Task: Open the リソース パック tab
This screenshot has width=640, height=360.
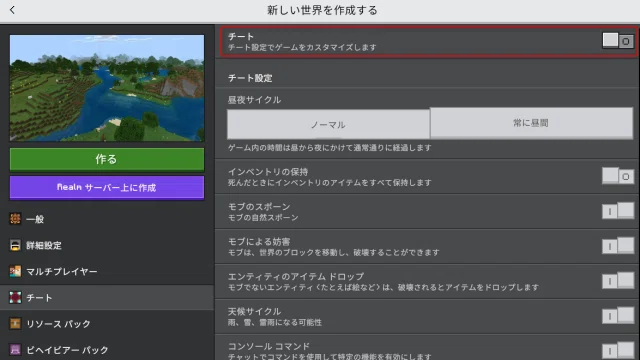Action: (107, 324)
